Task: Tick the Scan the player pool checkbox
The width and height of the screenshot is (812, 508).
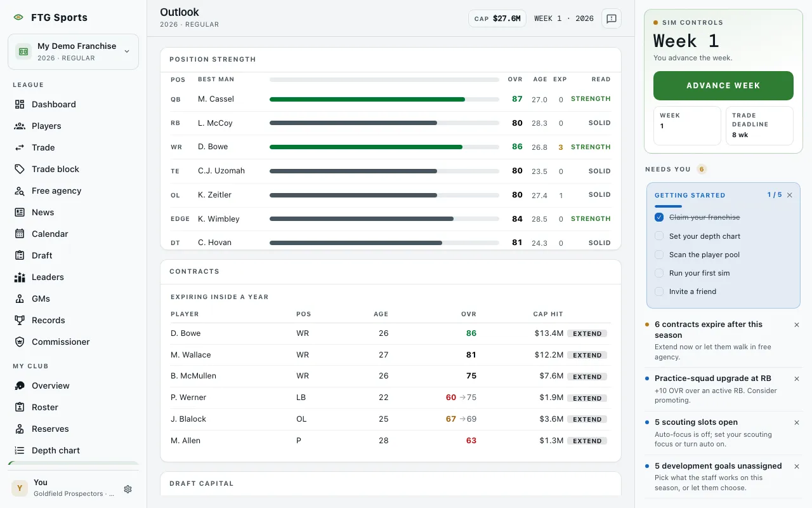Action: coord(659,255)
